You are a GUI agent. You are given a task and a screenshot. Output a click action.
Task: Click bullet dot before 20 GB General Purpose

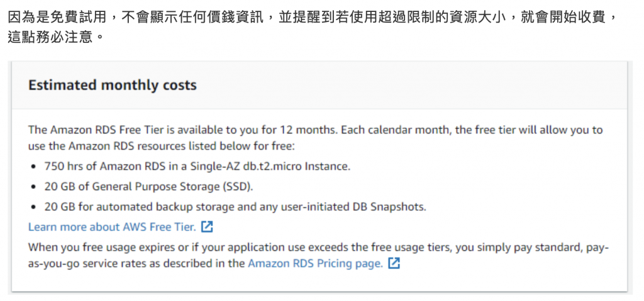coord(33,187)
